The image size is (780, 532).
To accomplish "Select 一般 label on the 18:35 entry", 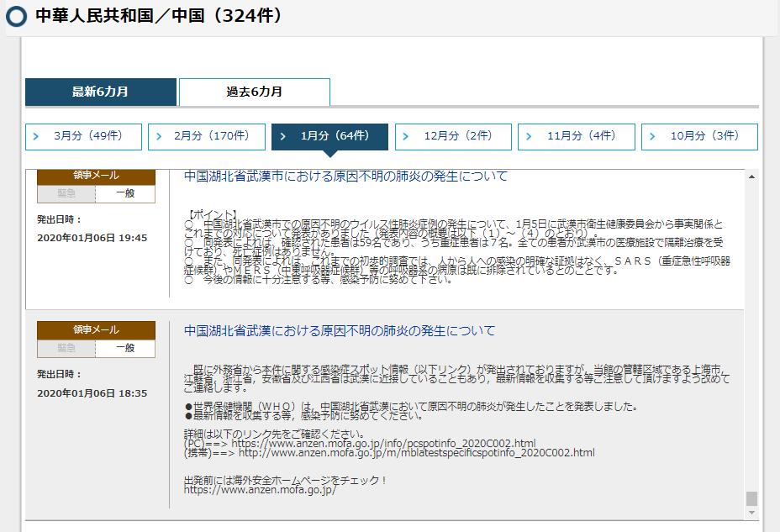I will point(124,348).
